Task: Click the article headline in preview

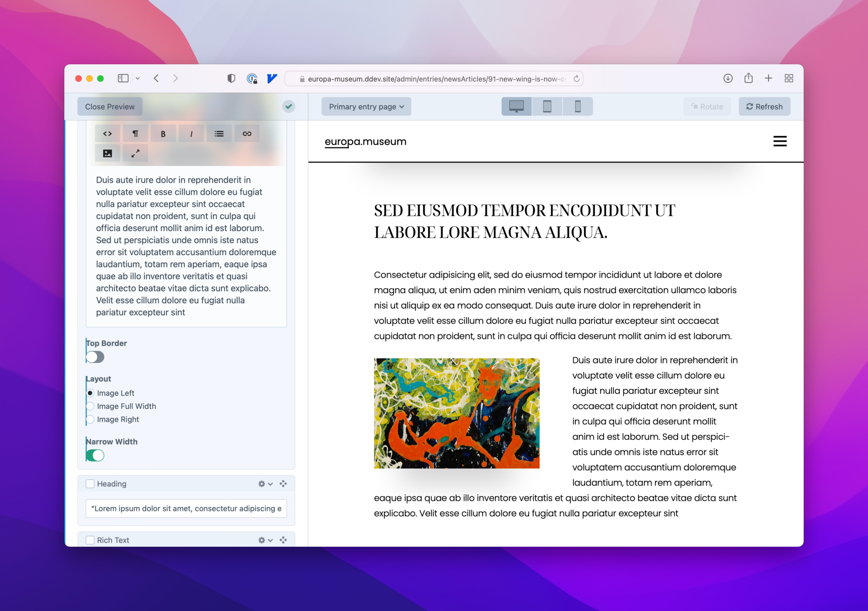Action: (x=524, y=221)
